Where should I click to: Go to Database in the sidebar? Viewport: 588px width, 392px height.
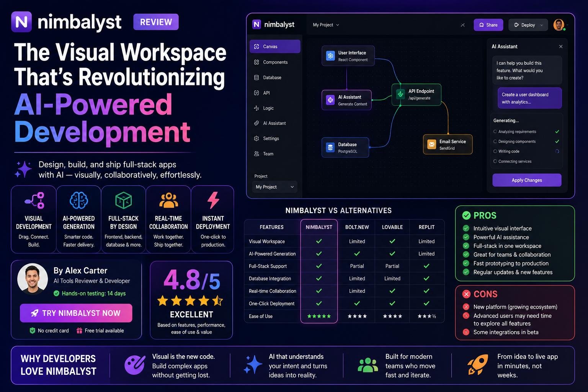tap(275, 78)
